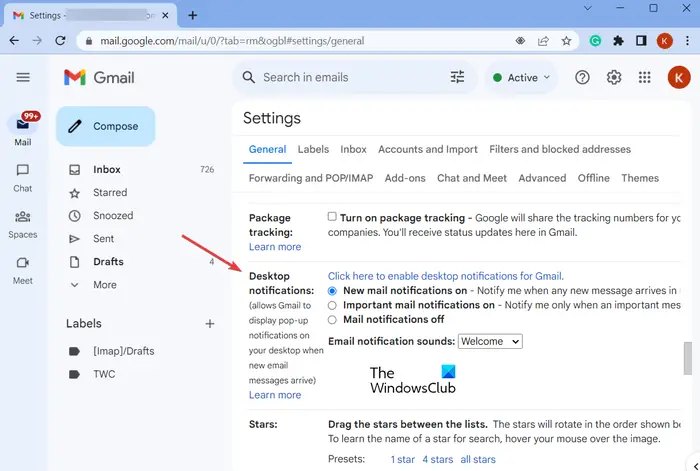The height and width of the screenshot is (471, 700).
Task: Open Learn more under Desktop notifications
Action: [x=275, y=395]
